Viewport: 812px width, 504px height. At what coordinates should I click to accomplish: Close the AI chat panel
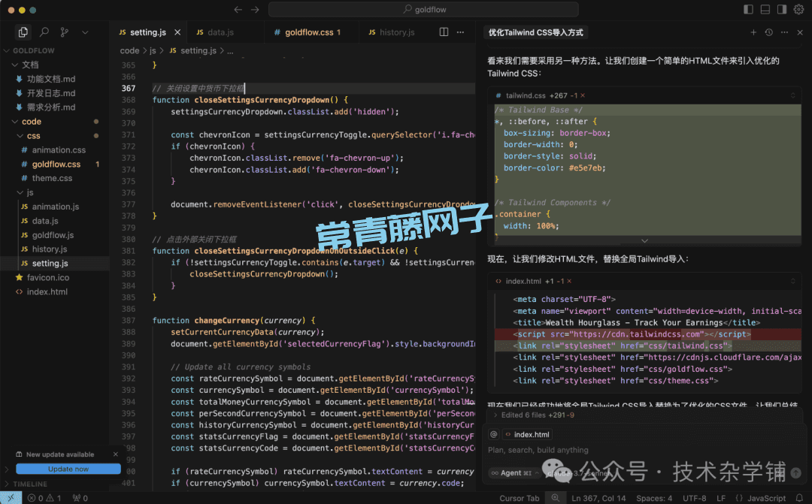[800, 32]
